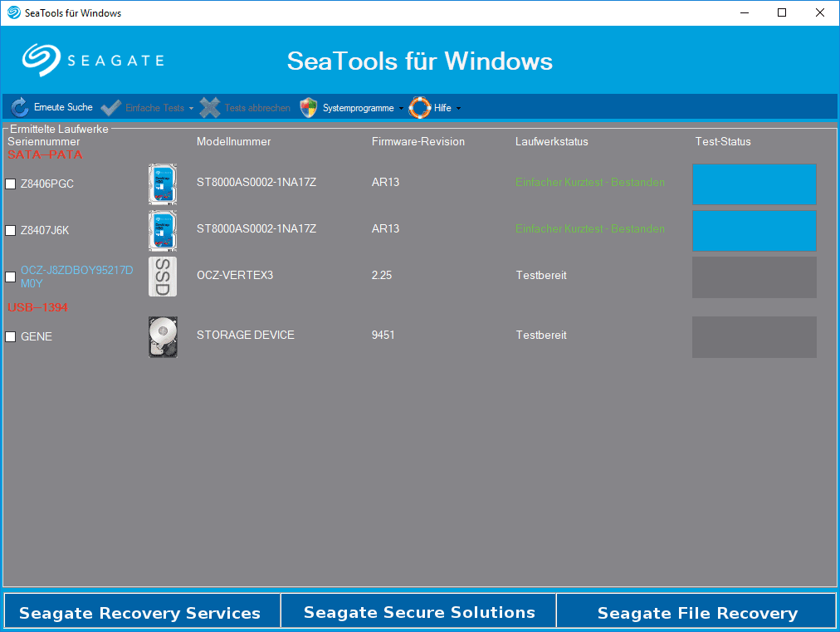Select drive image for Z8407J6K

click(x=163, y=231)
